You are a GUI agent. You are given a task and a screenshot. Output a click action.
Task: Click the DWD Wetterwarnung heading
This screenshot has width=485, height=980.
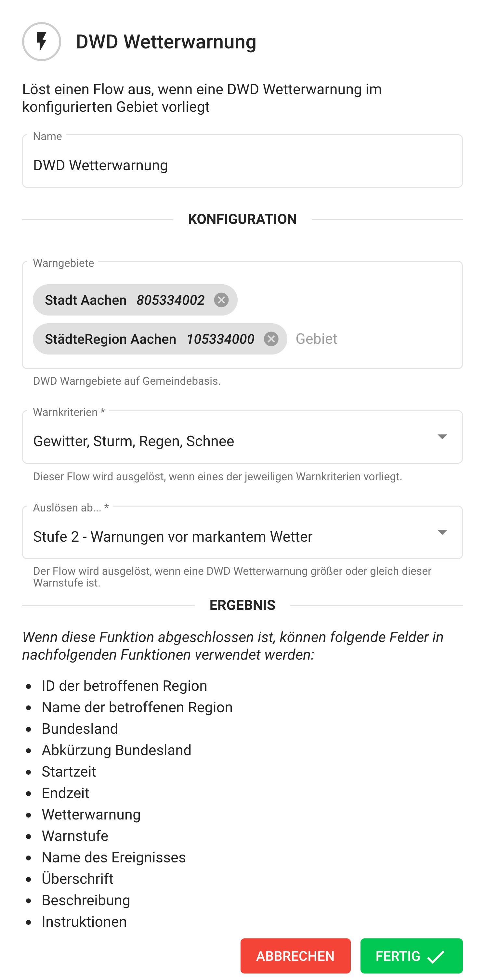[x=166, y=42]
